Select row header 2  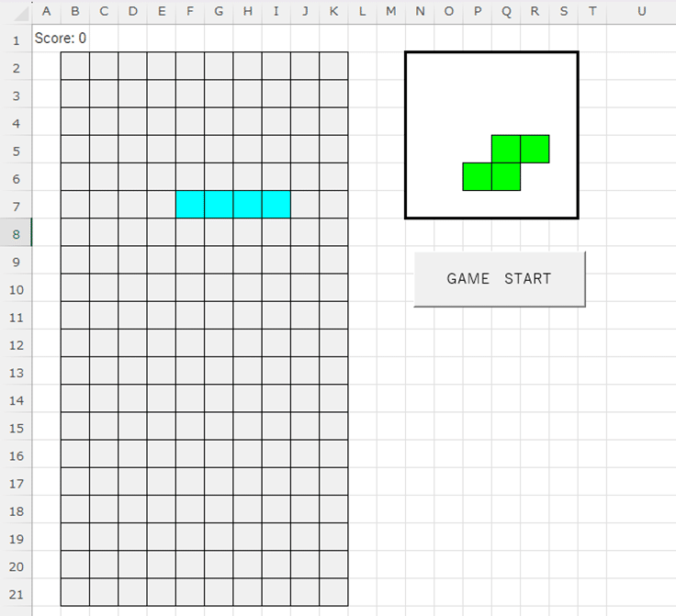click(16, 68)
